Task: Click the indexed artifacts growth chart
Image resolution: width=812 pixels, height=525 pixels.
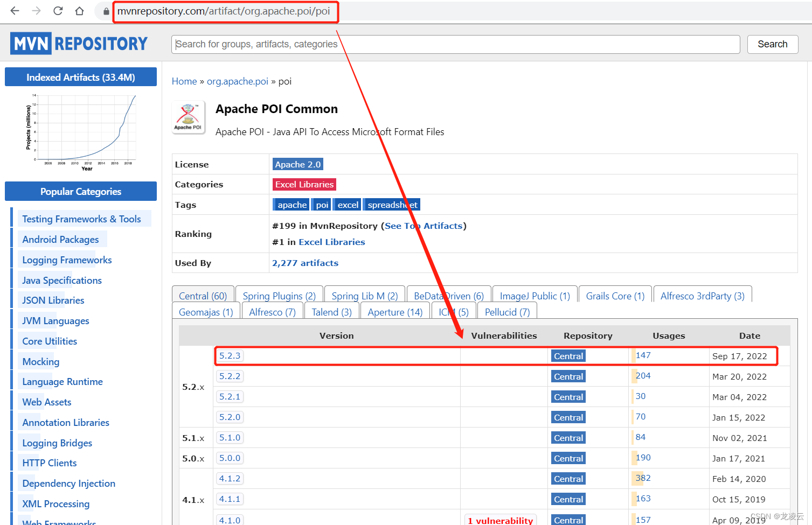Action: (81, 132)
